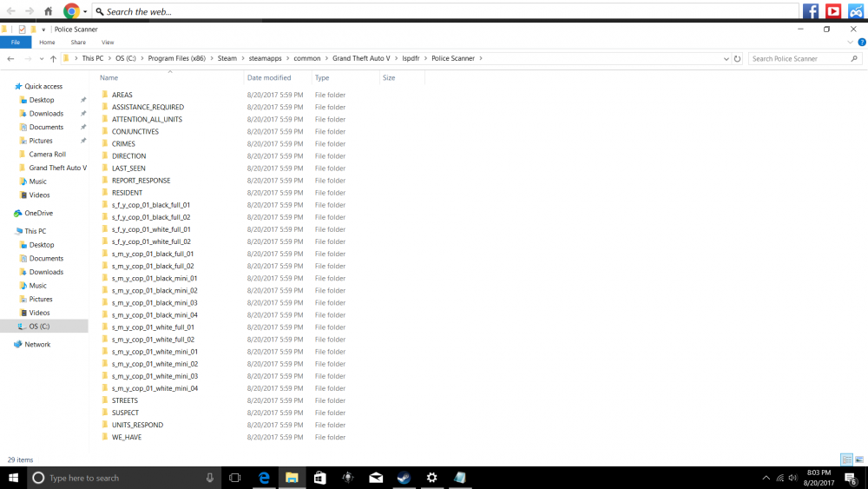Select the ASSISTANCE_REQUIRED folder
Viewport: 868px width, 489px height.
pyautogui.click(x=148, y=107)
